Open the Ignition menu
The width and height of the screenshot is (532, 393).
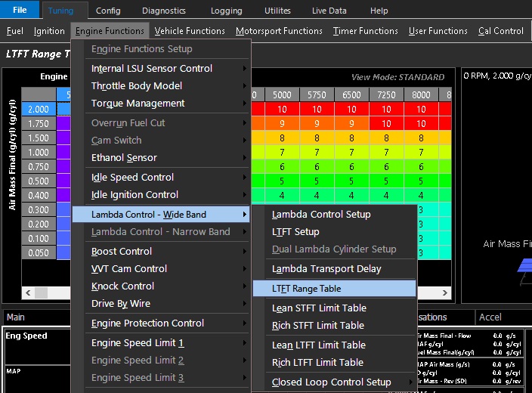coord(49,31)
